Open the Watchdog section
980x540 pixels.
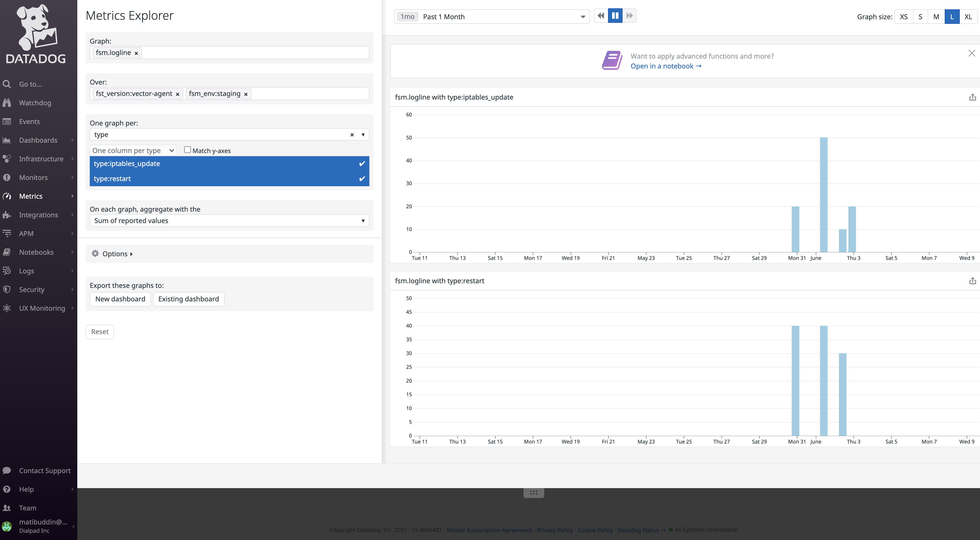pyautogui.click(x=34, y=103)
